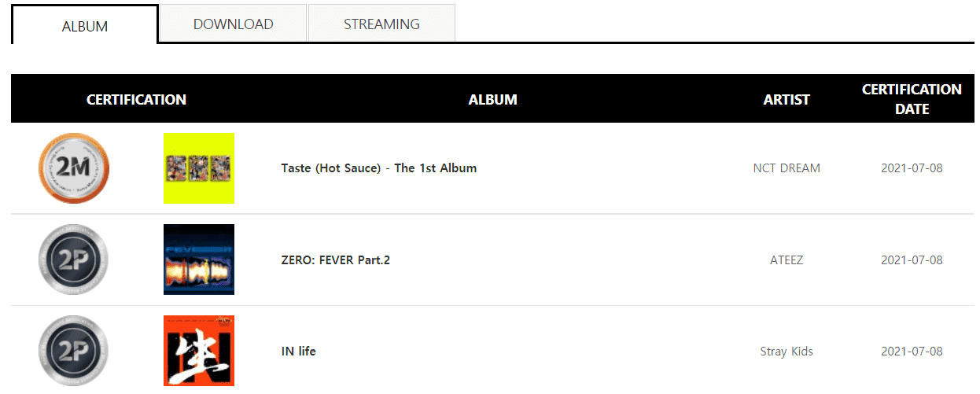Viewport: 980px width, 394px height.
Task: Click the Taste (Hot Sauce) - The 1st Album title
Action: point(378,168)
